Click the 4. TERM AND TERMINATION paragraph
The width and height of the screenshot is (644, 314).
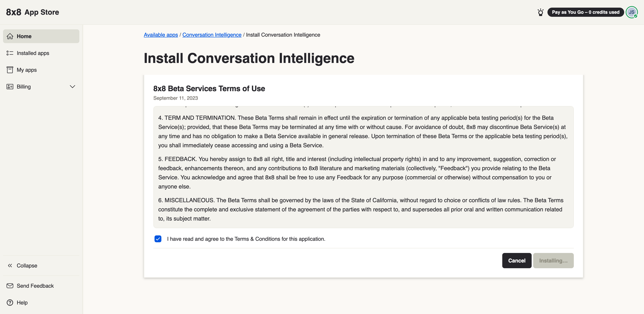click(363, 131)
